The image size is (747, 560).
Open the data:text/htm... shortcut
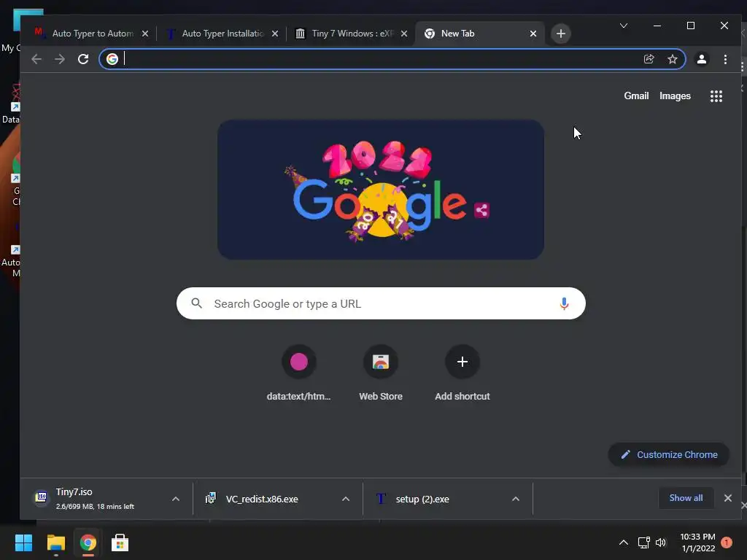pos(298,373)
